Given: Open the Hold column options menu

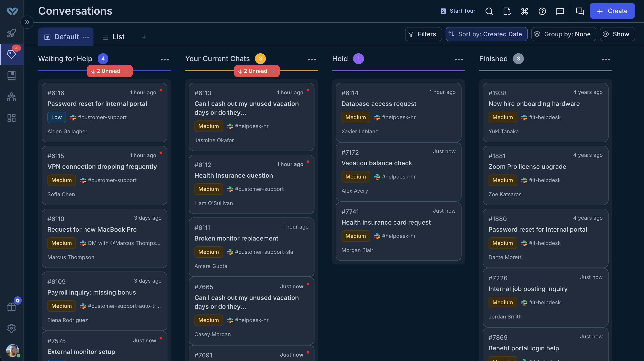Looking at the screenshot, I should 459,60.
